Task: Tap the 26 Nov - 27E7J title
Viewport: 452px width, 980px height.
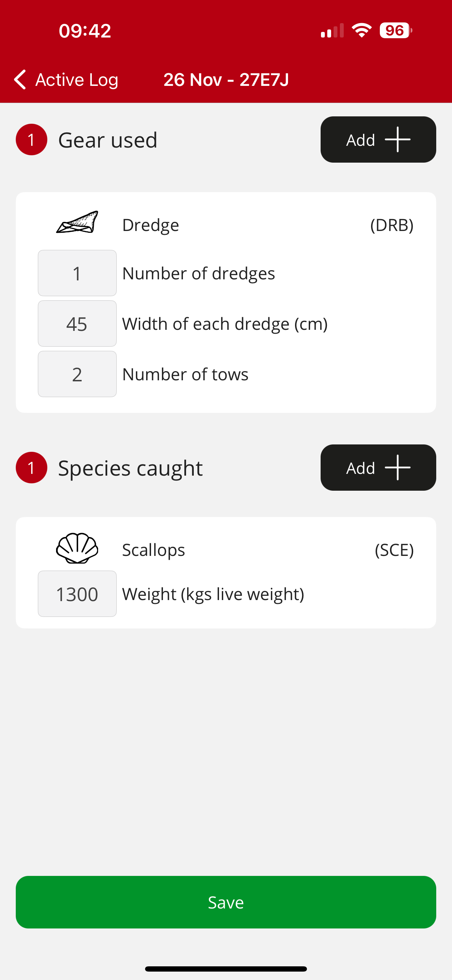Action: (226, 80)
